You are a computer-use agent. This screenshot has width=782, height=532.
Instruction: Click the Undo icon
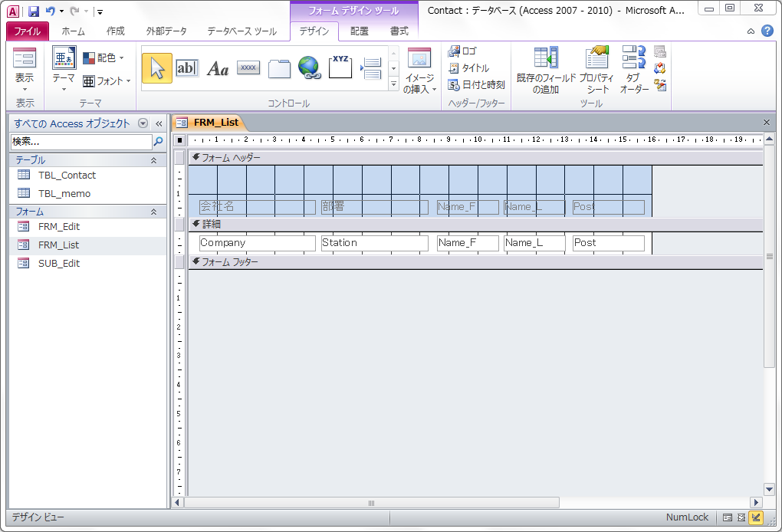50,11
